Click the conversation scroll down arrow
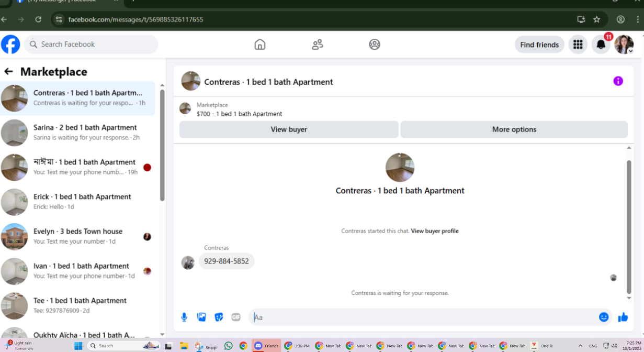 tap(629, 298)
